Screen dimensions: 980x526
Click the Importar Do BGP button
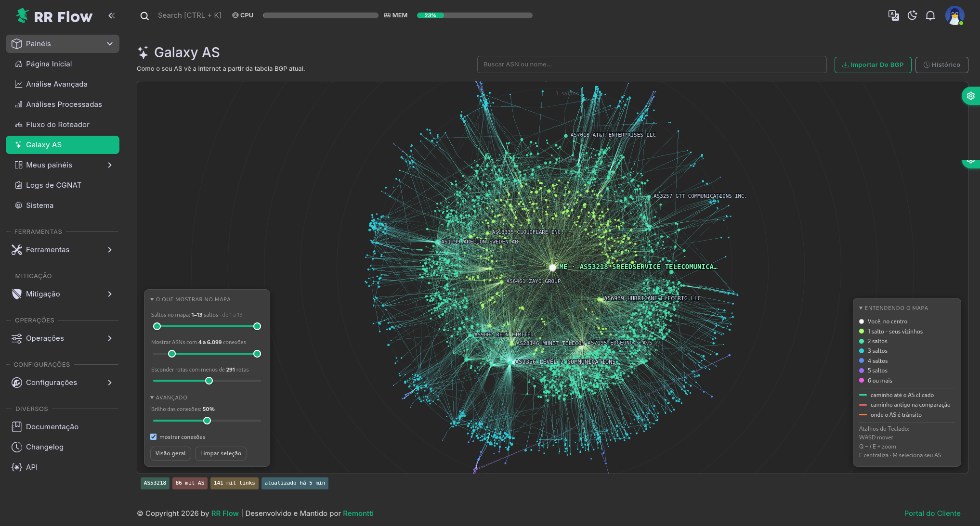(x=873, y=64)
